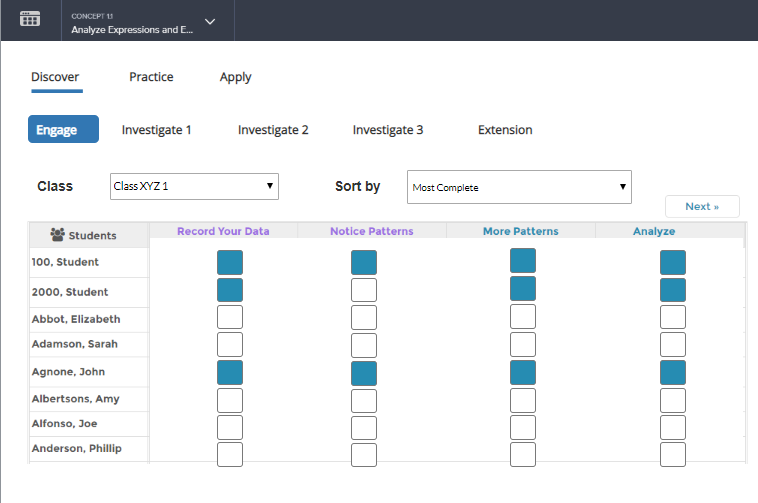The width and height of the screenshot is (758, 503).
Task: Open Investigate 1 section
Action: (x=156, y=130)
